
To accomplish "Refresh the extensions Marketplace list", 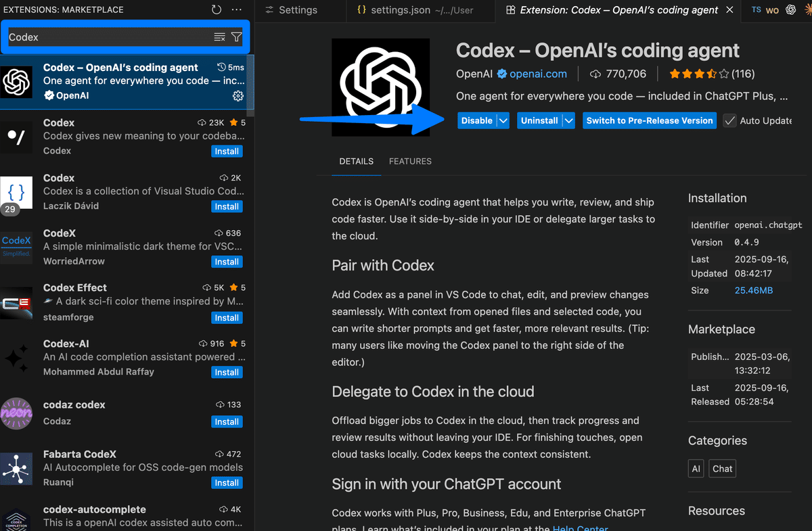I will tap(215, 9).
